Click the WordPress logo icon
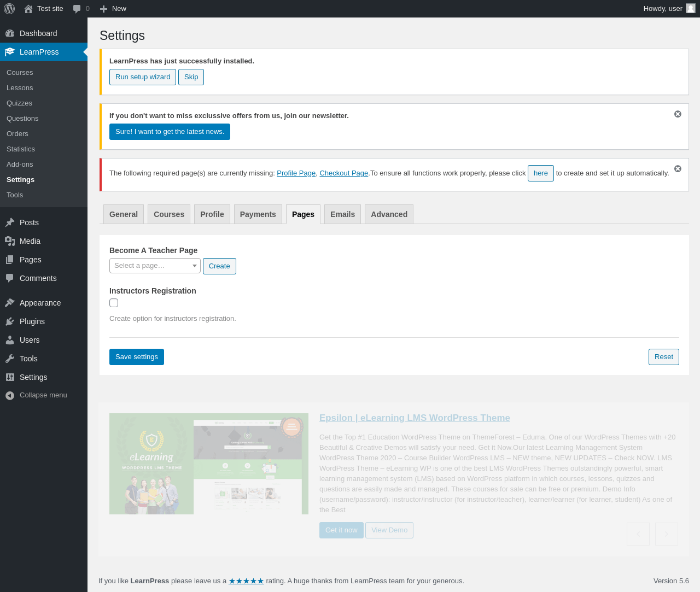 point(9,9)
